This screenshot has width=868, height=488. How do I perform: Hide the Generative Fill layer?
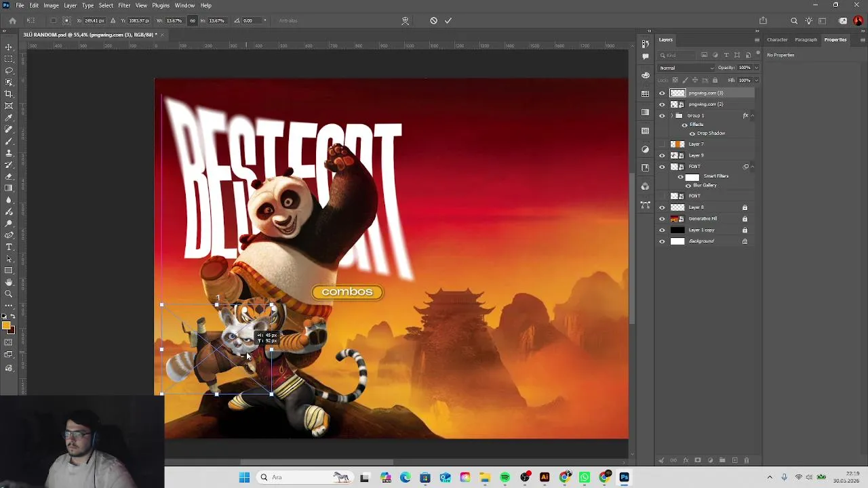tap(662, 219)
